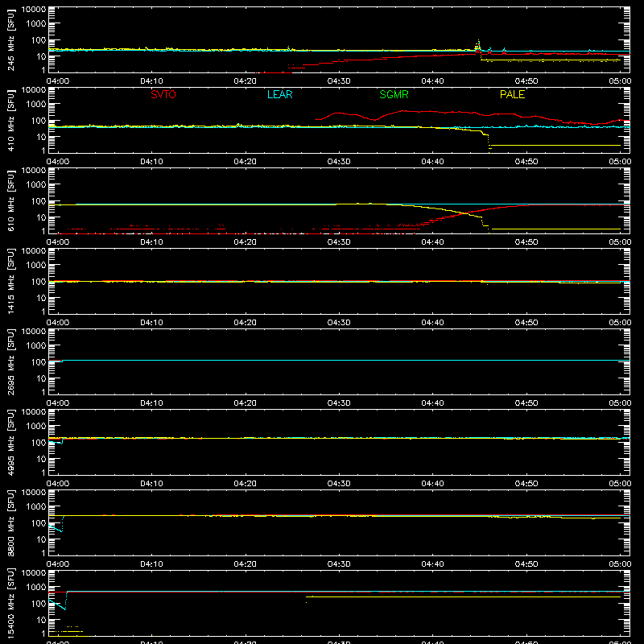Click the green SGMR legend label
This screenshot has width=644, height=644.
click(394, 94)
